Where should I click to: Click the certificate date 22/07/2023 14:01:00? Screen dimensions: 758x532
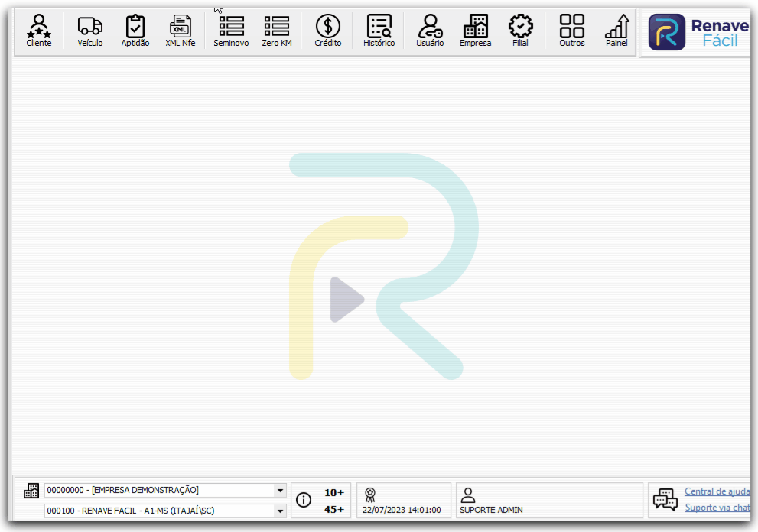point(402,510)
